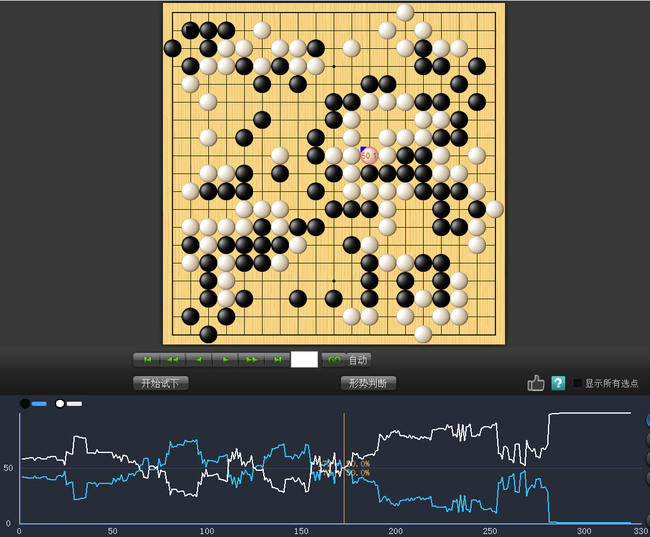The height and width of the screenshot is (537, 650).
Task: Click the vertical current-move marker in the graph
Action: tap(344, 468)
